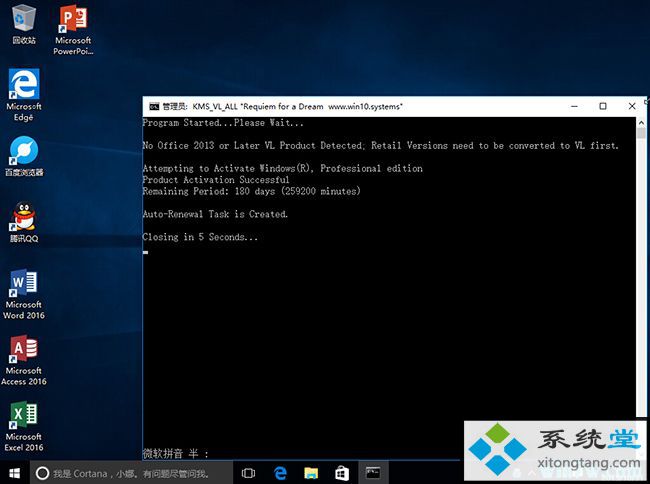Image resolution: width=650 pixels, height=484 pixels.
Task: Open Microsoft Access 2016 desktop shortcut
Action: pos(24,361)
